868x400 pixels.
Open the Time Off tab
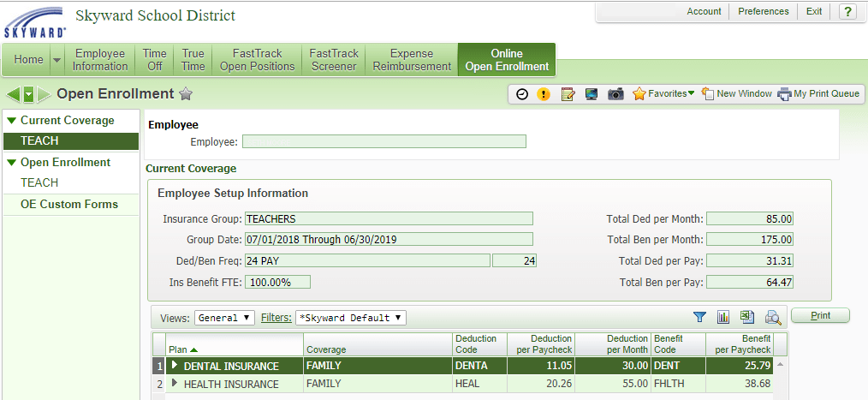154,60
